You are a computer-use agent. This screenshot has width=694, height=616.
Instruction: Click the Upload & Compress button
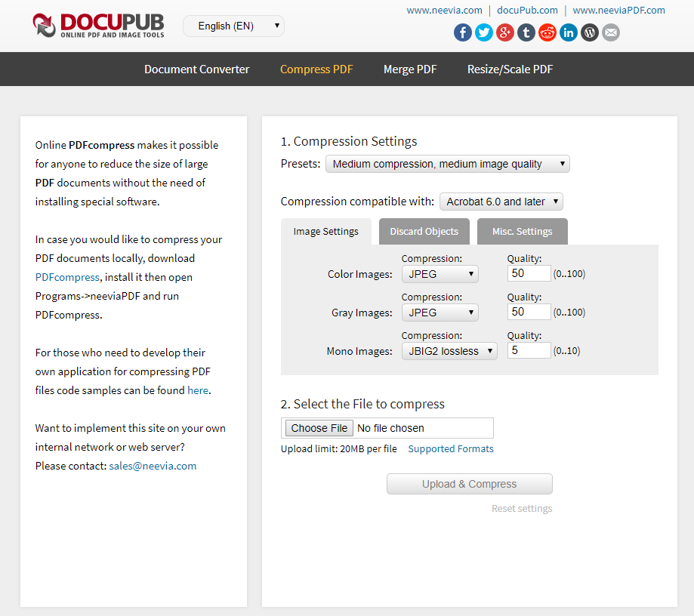click(x=469, y=484)
